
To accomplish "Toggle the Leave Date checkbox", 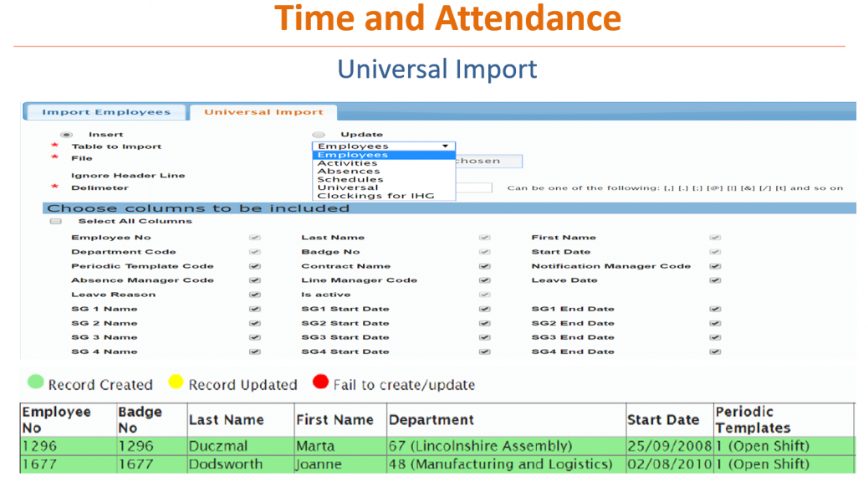I will pyautogui.click(x=715, y=280).
